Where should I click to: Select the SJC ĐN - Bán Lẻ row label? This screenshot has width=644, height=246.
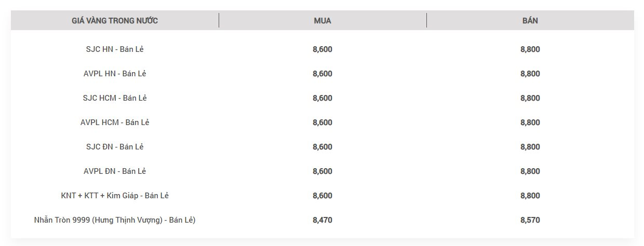(115, 147)
